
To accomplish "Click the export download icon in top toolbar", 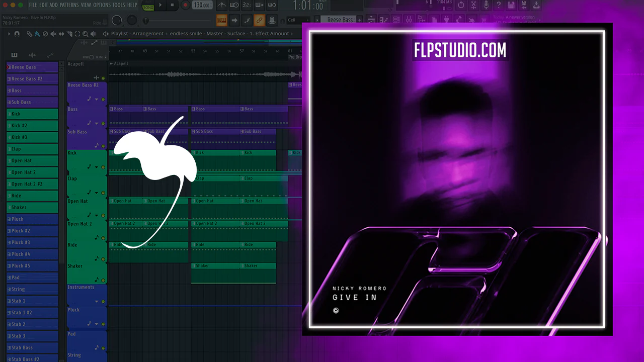I will (x=536, y=5).
